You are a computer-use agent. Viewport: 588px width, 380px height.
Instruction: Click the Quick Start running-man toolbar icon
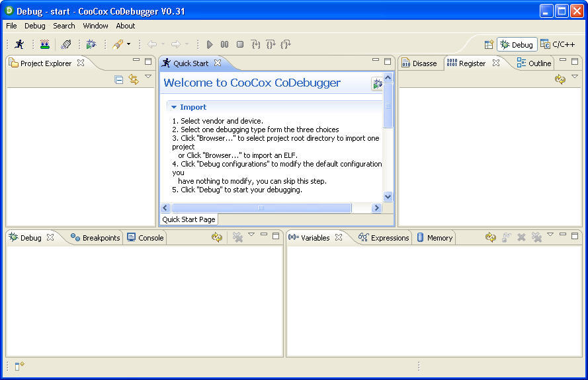19,44
